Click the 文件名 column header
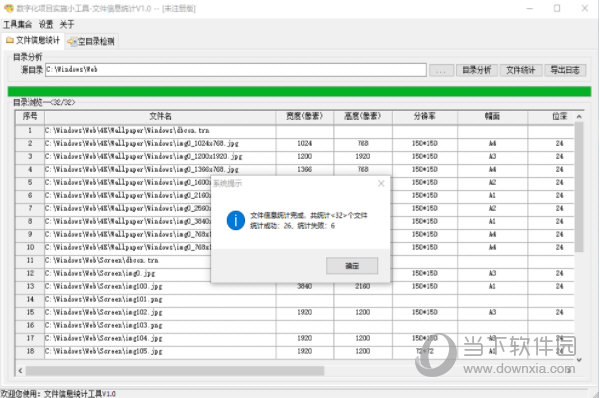Viewport: 600px width, 398px height. [x=160, y=116]
